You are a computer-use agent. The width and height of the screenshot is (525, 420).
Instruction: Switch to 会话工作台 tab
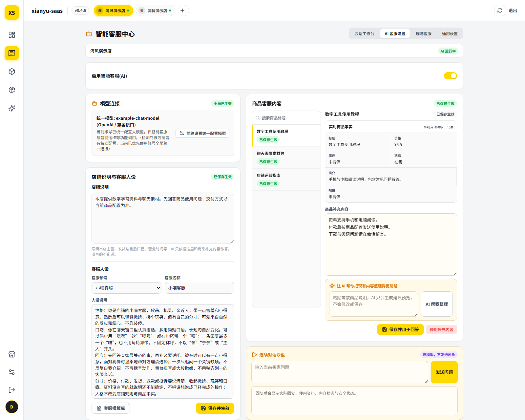(x=364, y=34)
